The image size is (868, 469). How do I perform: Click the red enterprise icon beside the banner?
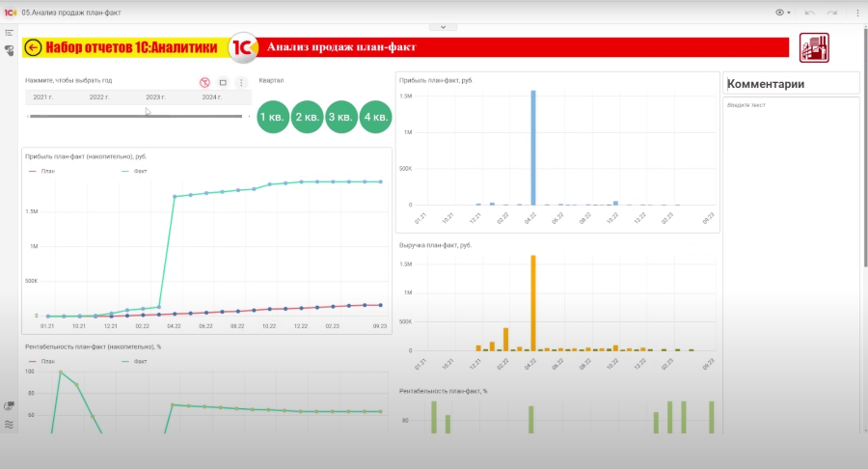(x=814, y=47)
